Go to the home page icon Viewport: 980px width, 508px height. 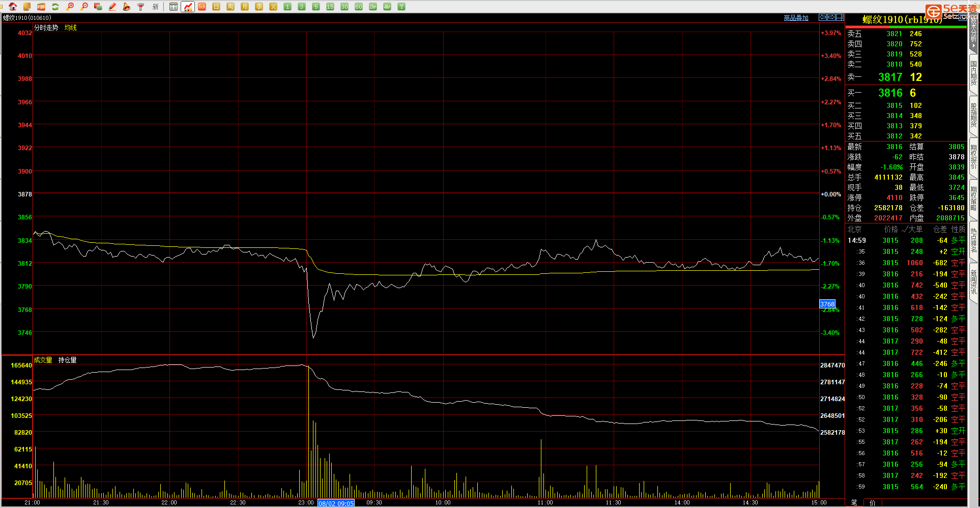13,7
